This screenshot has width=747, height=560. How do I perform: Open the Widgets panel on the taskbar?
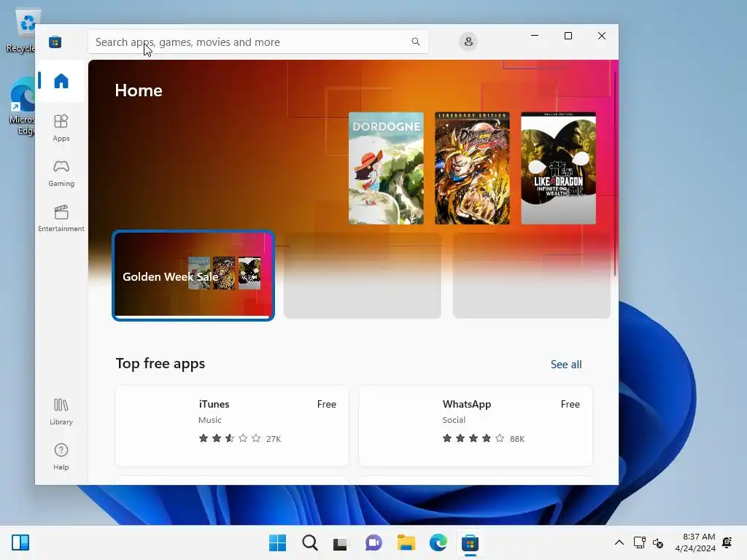tap(20, 542)
